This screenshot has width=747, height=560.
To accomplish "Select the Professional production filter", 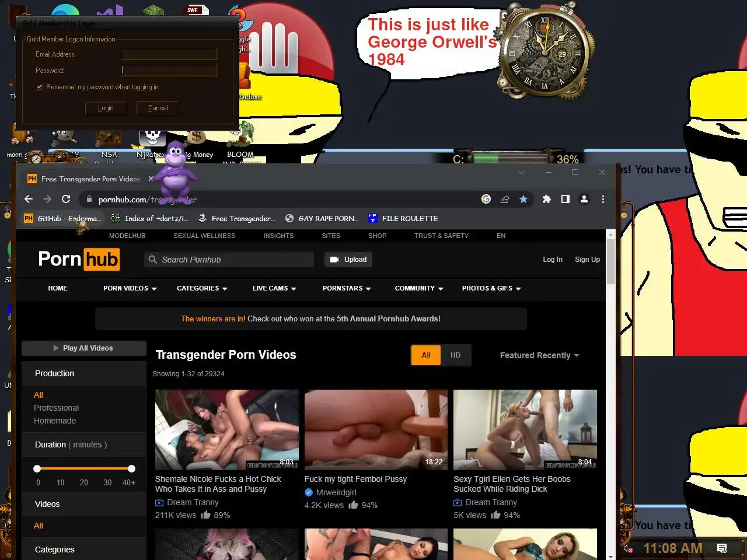I will click(x=56, y=408).
